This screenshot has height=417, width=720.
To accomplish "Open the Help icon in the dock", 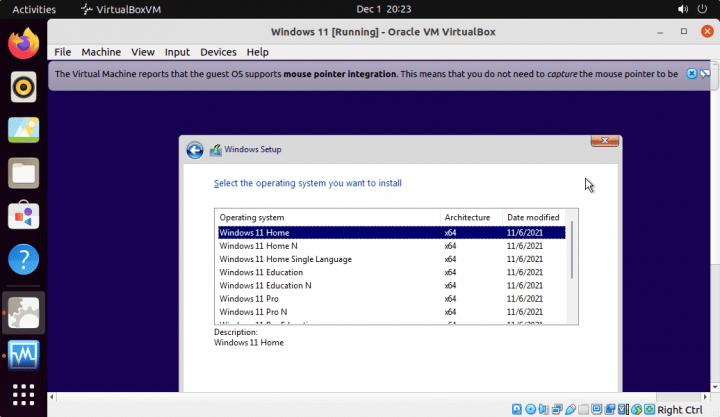I will coord(23,259).
